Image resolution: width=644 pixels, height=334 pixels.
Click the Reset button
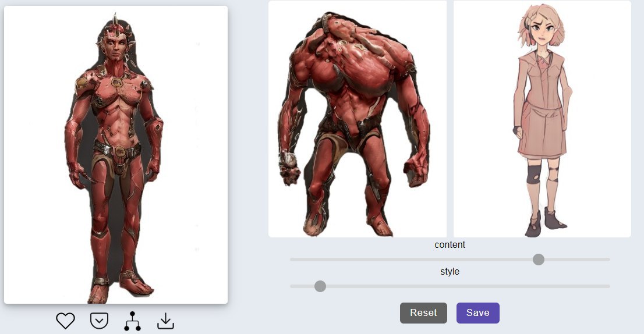(x=423, y=313)
